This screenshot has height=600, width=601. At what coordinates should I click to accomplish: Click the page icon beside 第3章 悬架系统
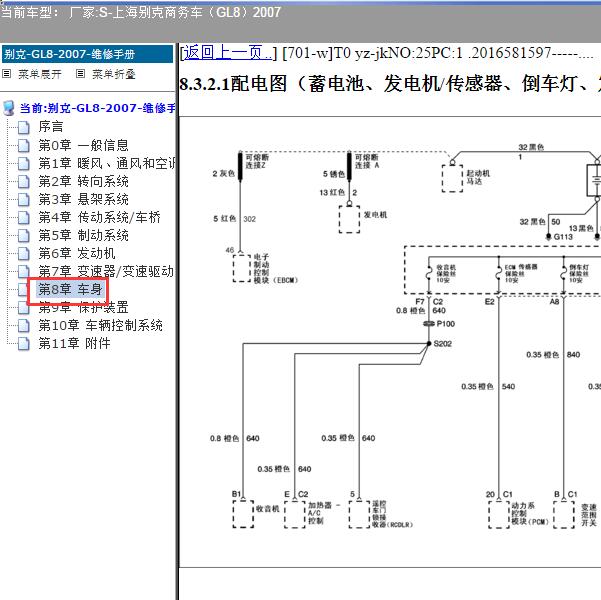click(23, 199)
